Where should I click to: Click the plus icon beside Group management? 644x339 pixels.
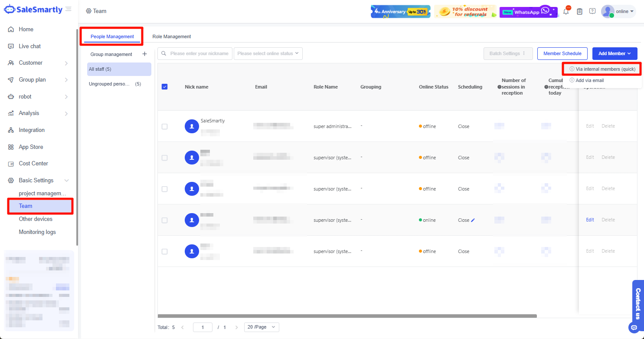pos(145,54)
